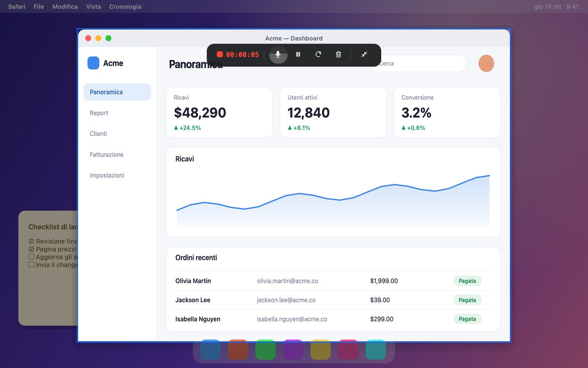The image size is (588, 368).
Task: Open the blue app in the Dock
Action: tap(210, 350)
